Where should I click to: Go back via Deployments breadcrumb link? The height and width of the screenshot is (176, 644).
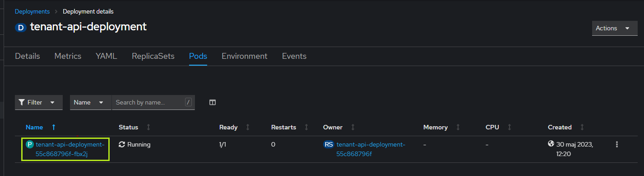(x=32, y=11)
